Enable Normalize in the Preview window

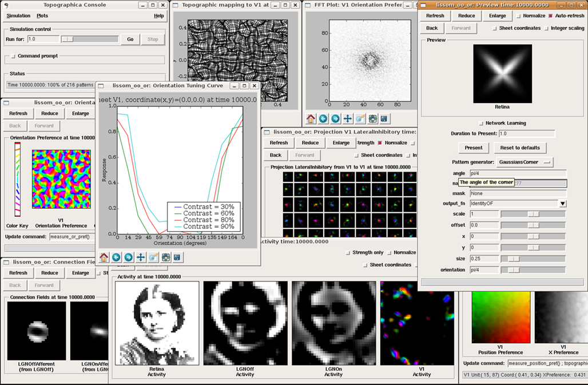pos(519,16)
